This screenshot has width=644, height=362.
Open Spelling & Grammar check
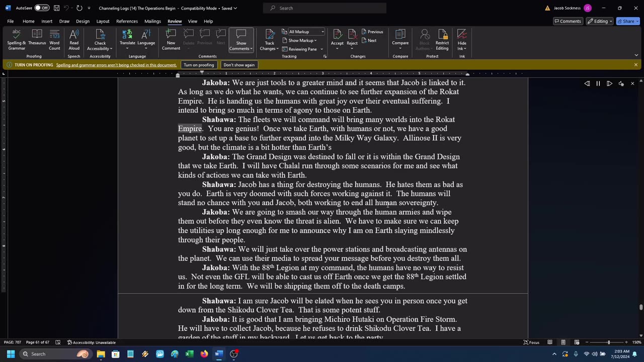(17, 40)
